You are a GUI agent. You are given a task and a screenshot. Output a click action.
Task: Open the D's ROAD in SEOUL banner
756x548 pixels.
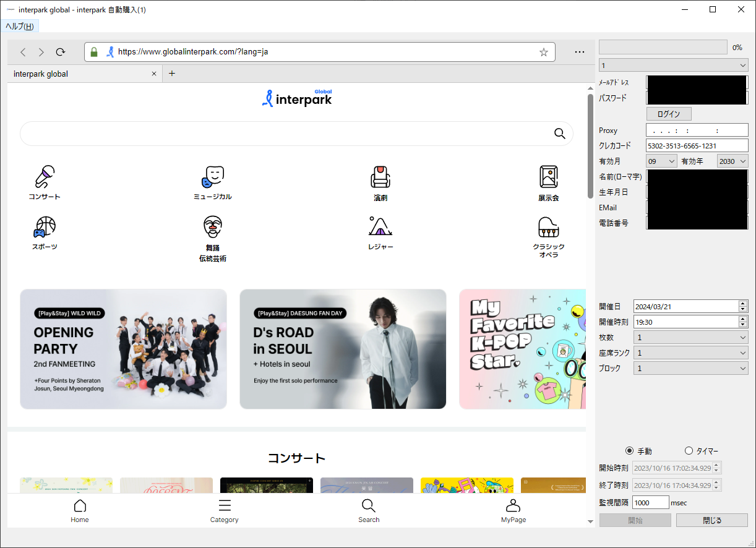coord(343,349)
